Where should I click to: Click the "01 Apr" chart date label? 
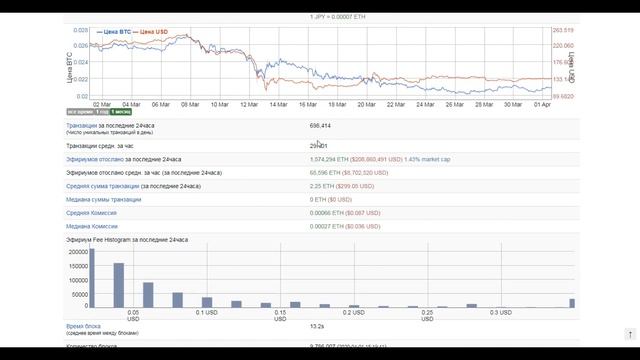(542, 105)
